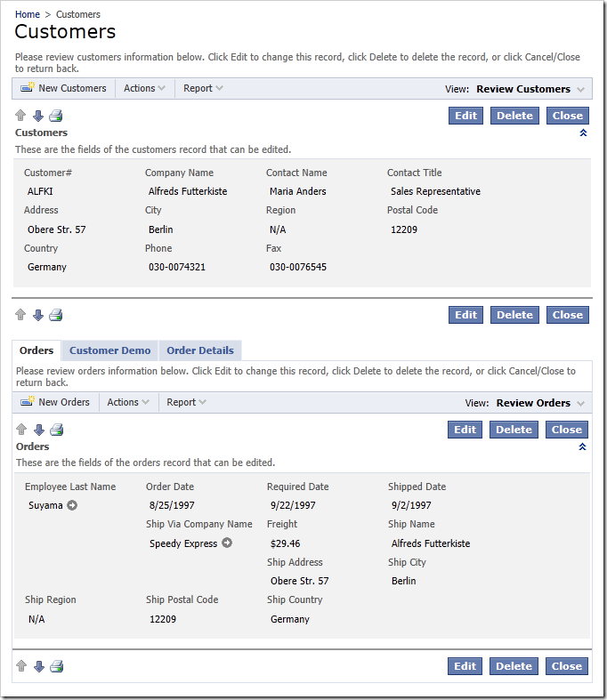Open Review Customers view selector
The height and width of the screenshot is (700, 607).
530,89
